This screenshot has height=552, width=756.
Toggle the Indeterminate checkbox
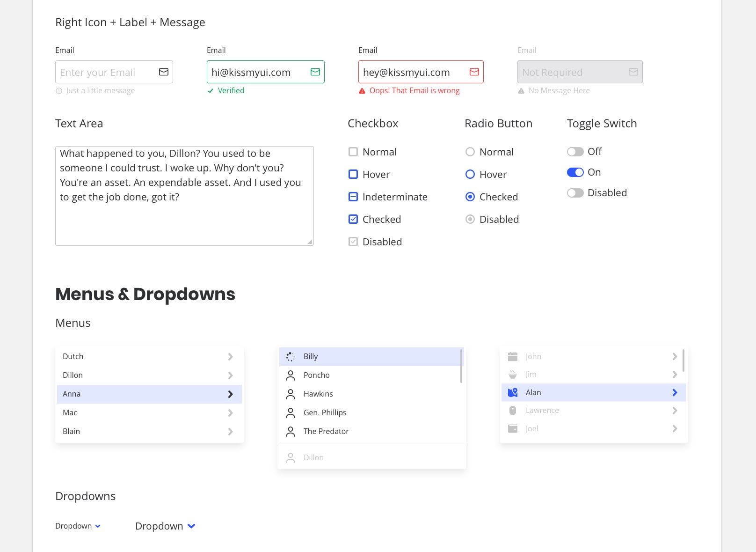click(353, 197)
